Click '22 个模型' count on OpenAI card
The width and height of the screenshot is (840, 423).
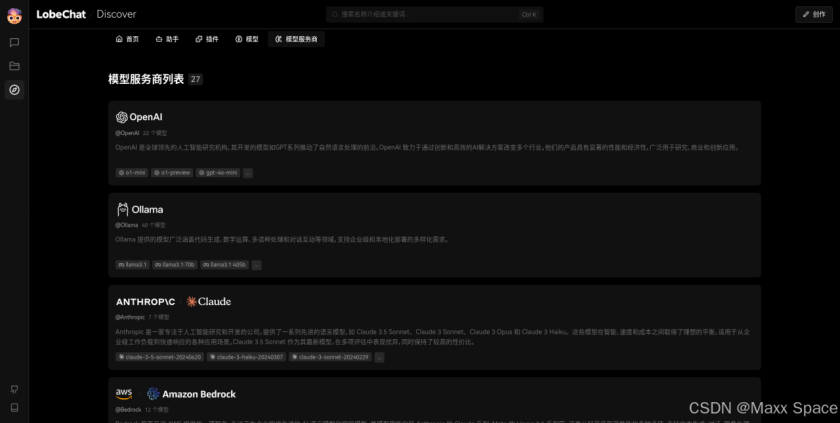[x=155, y=133]
